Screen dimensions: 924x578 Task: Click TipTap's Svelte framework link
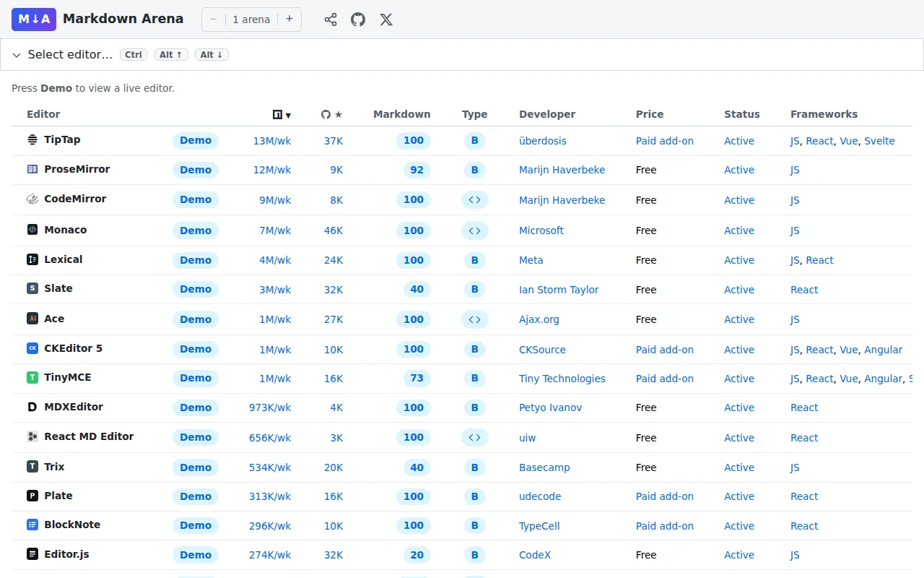click(879, 141)
